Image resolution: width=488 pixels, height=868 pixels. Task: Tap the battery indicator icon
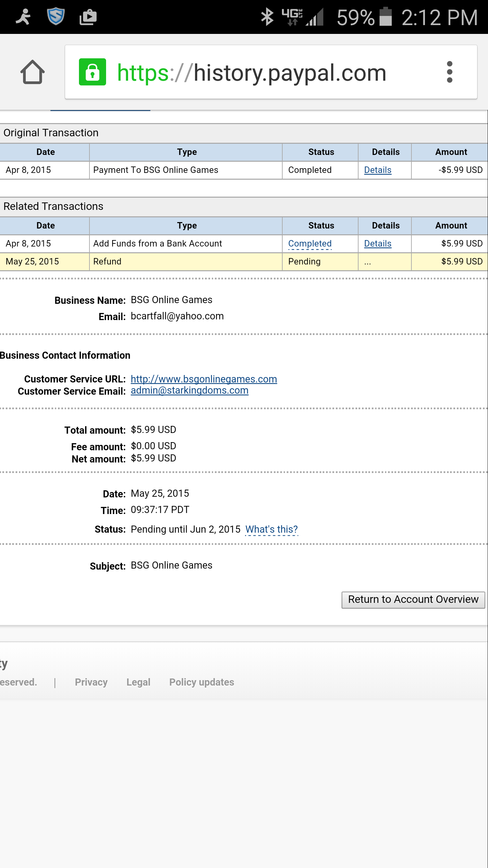(x=386, y=16)
